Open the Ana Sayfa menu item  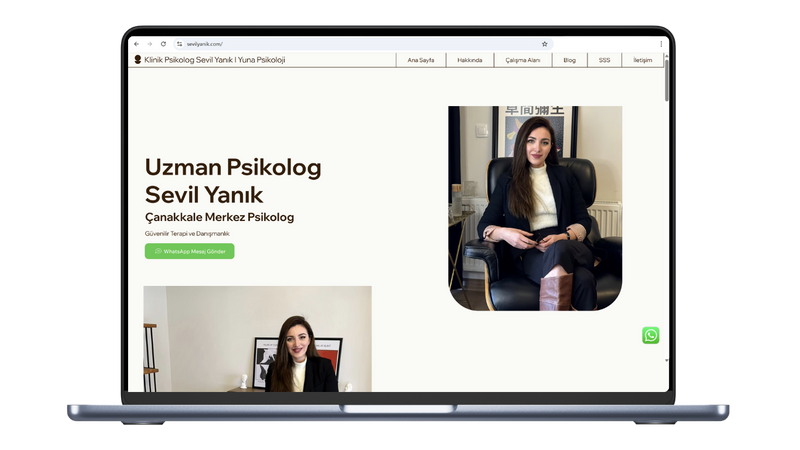tap(421, 60)
